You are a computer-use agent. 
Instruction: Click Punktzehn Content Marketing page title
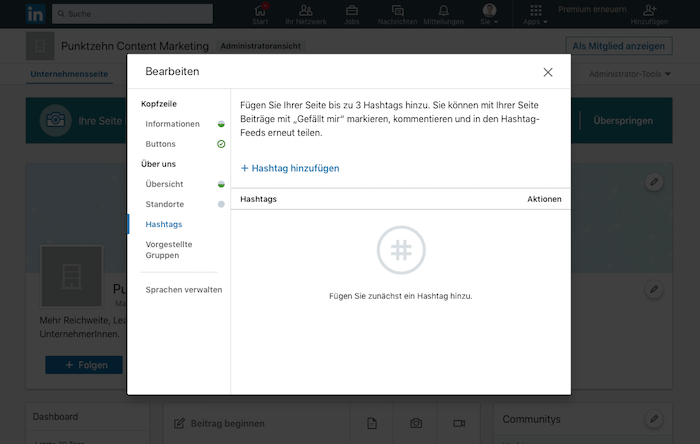pyautogui.click(x=135, y=46)
